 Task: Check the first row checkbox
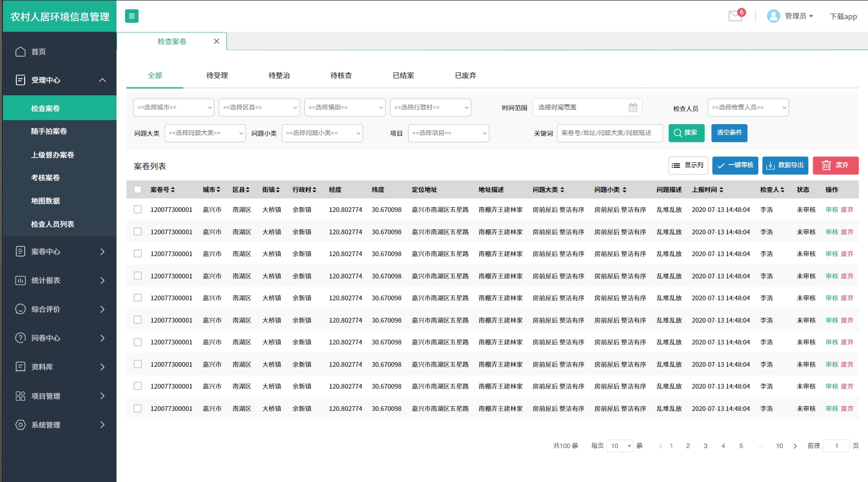tap(138, 210)
